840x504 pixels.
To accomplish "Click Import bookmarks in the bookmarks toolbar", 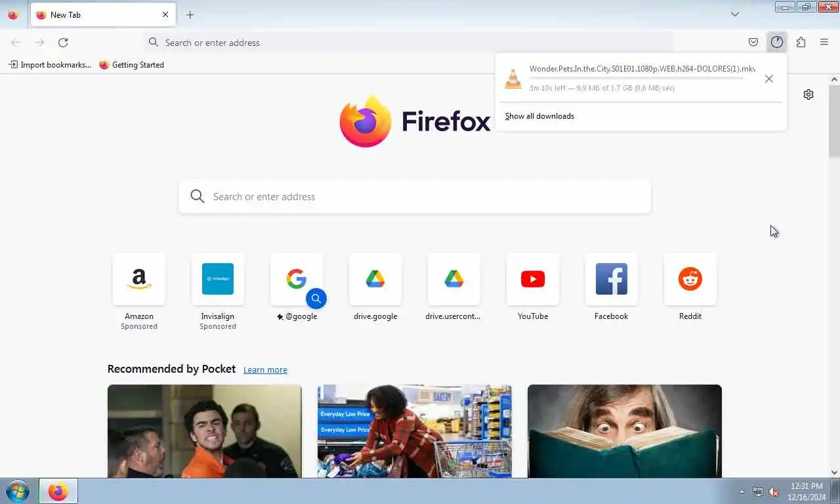I will tap(49, 65).
